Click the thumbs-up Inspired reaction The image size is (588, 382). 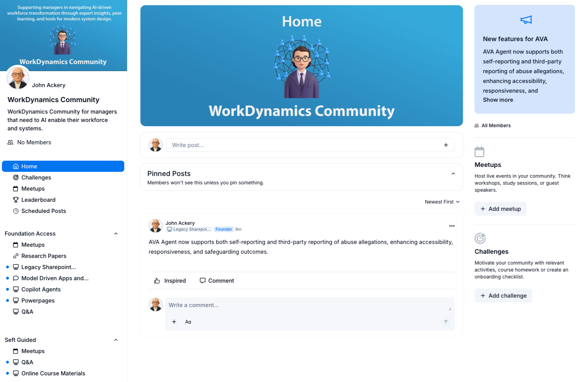[x=170, y=281]
